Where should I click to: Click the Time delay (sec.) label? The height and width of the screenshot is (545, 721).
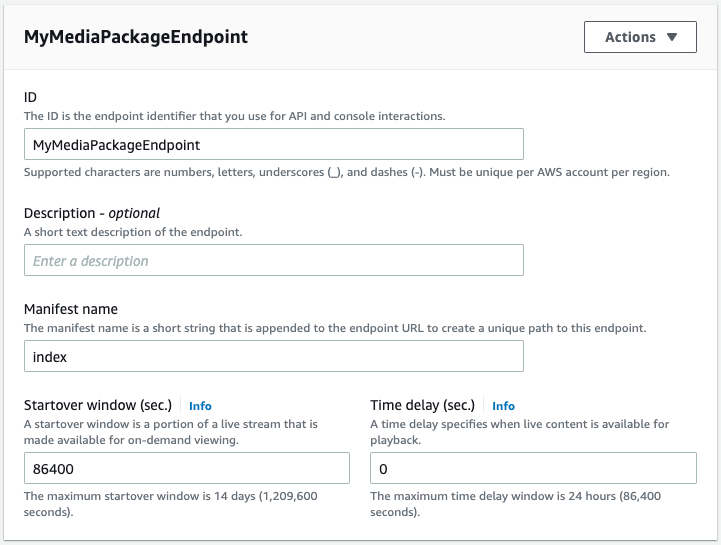[x=423, y=405]
